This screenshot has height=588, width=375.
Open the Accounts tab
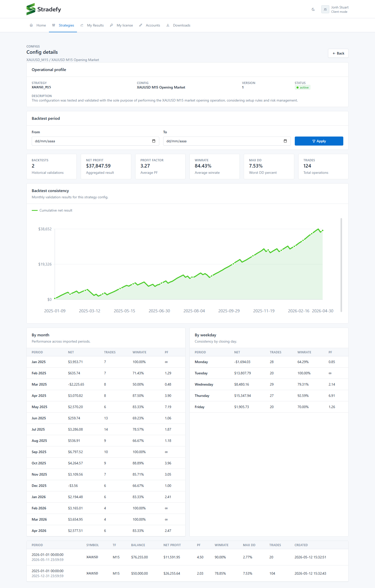click(x=150, y=25)
